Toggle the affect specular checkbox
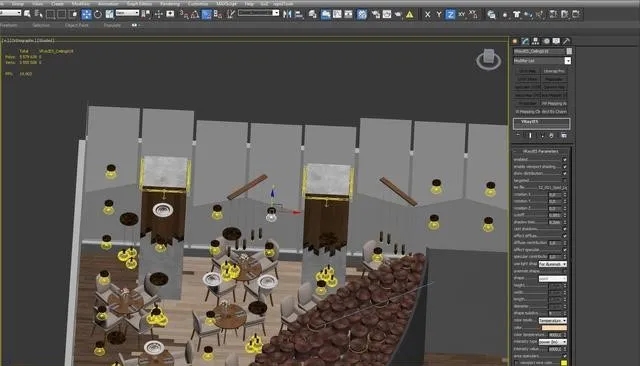Viewport: 640px width, 366px height. tap(565, 250)
